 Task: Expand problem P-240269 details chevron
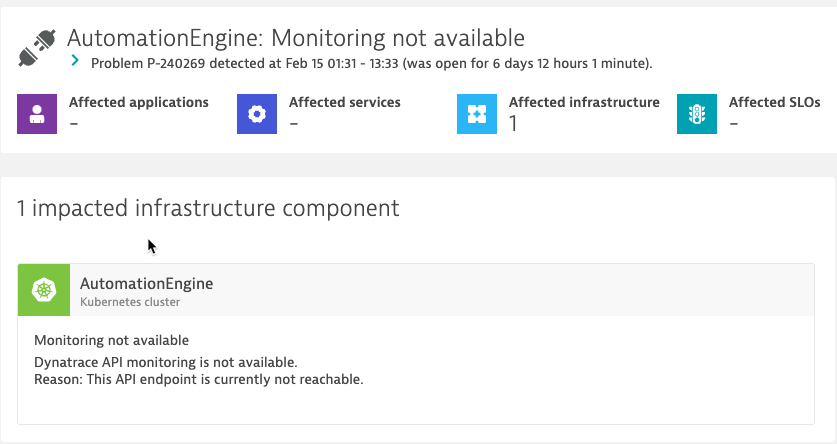coord(75,61)
